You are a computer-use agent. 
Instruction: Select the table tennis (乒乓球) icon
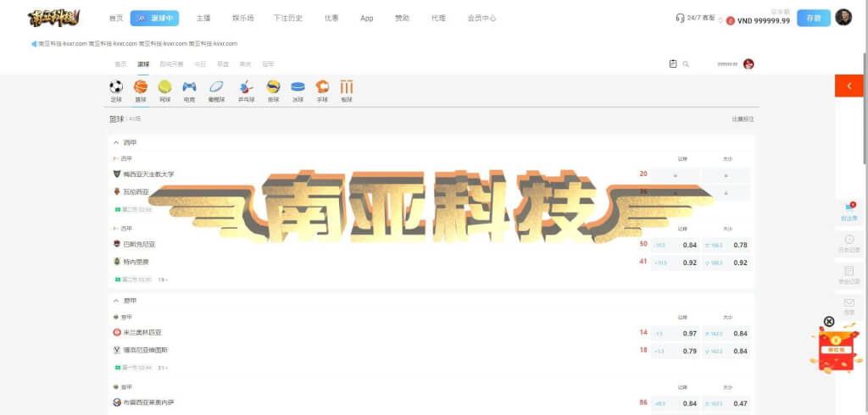pyautogui.click(x=246, y=87)
